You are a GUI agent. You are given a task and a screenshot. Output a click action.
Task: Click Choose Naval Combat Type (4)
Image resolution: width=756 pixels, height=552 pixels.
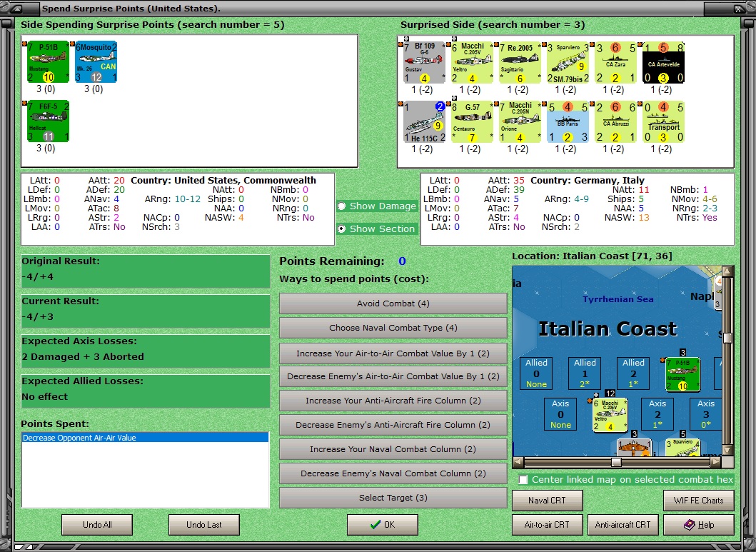click(x=393, y=327)
